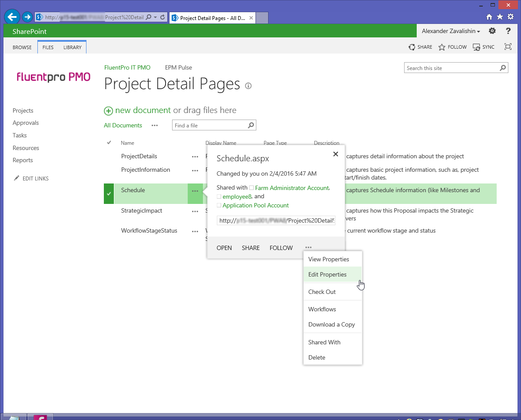Close the Project Detail Pages browser tab

click(251, 18)
